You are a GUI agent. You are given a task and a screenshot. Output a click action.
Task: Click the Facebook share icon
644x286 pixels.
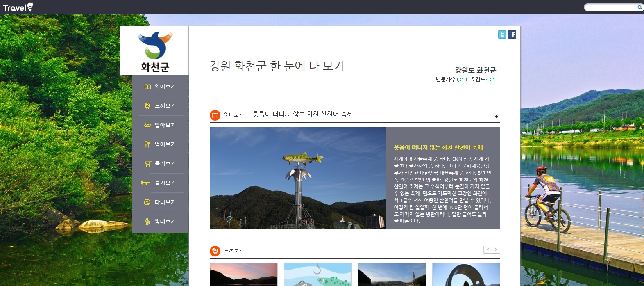coord(512,34)
